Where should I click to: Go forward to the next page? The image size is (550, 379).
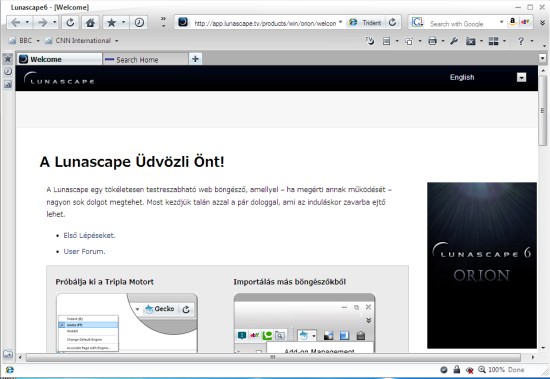click(43, 23)
